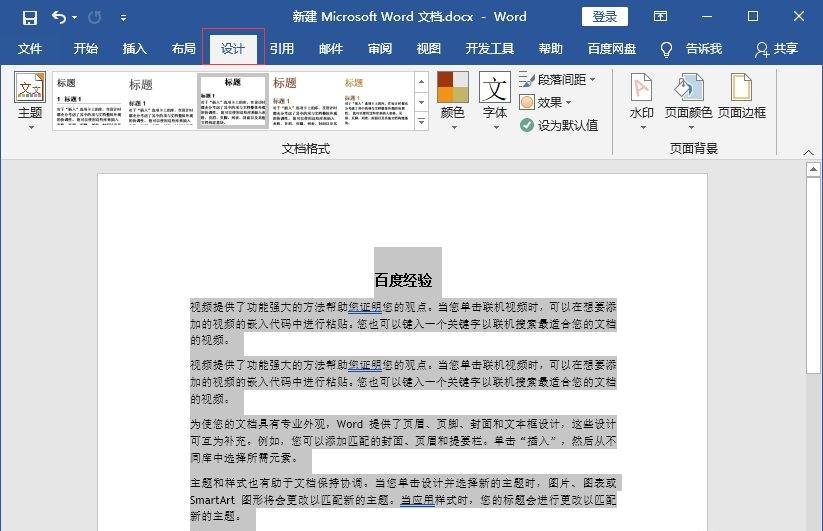Switch to the 视图 tab
The width and height of the screenshot is (823, 531).
(x=429, y=49)
